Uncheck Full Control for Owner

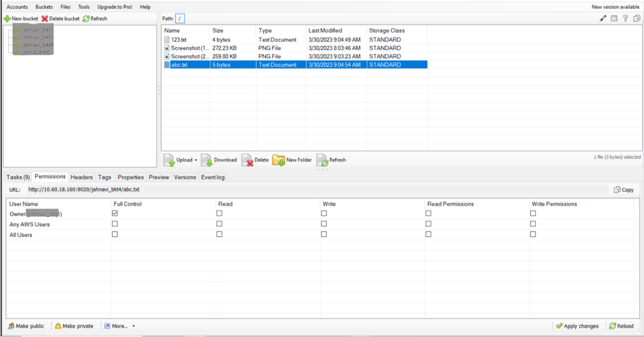click(115, 213)
